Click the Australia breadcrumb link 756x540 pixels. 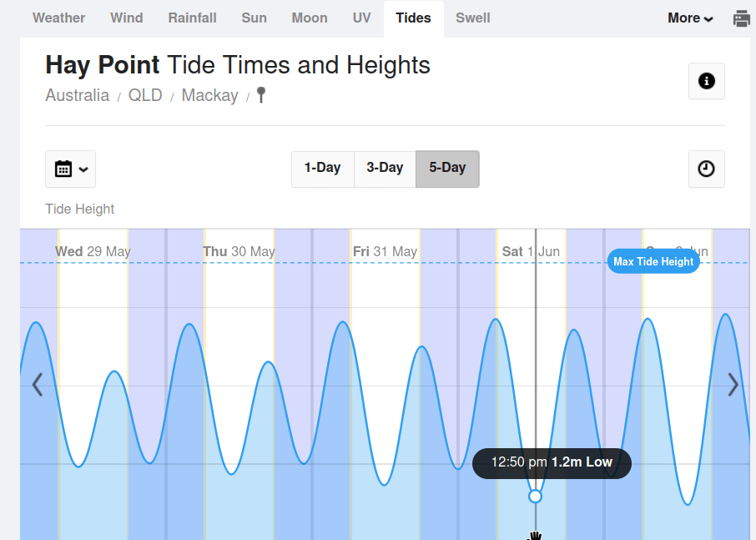[77, 95]
